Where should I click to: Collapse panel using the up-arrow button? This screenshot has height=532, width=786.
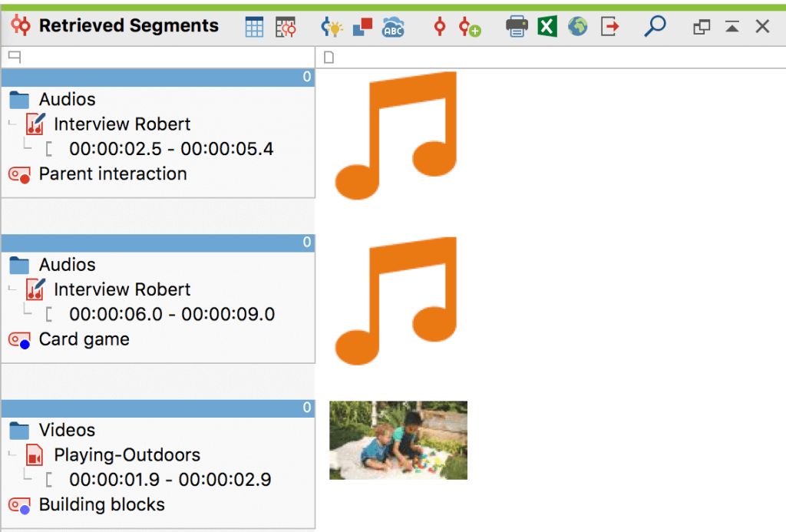(732, 27)
